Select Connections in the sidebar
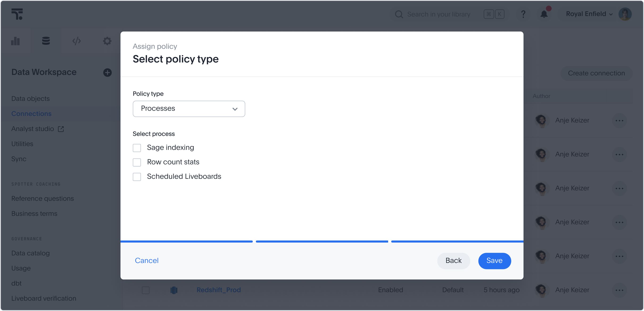 [32, 114]
